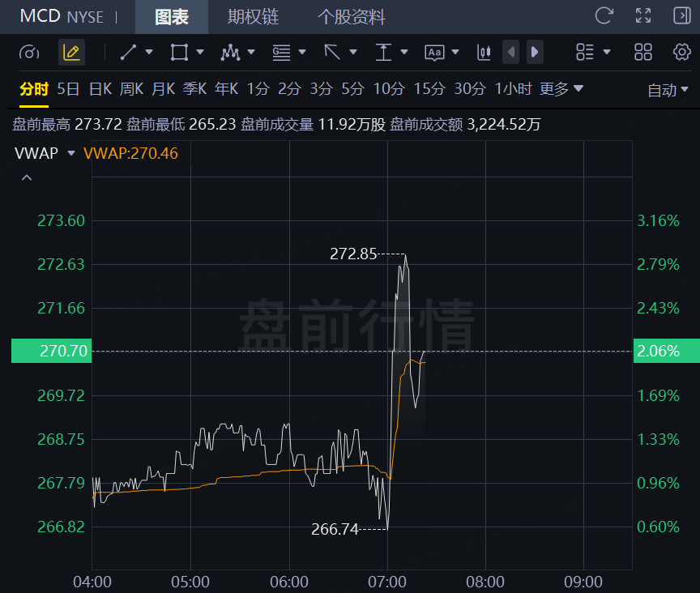
Task: Click current price label 270.70
Action: click(x=51, y=351)
